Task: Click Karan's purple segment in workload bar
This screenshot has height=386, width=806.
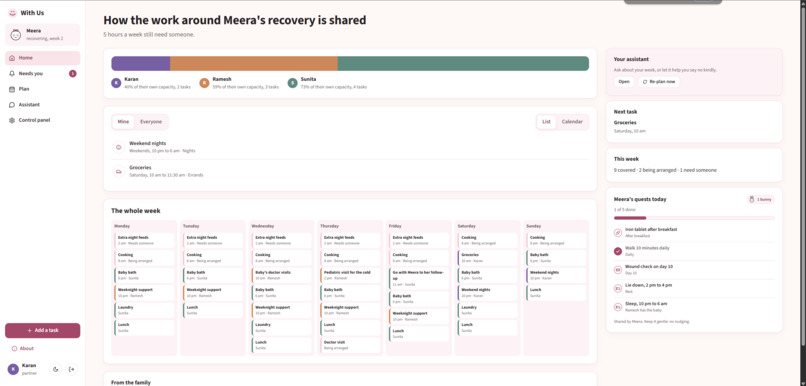Action: [x=141, y=64]
